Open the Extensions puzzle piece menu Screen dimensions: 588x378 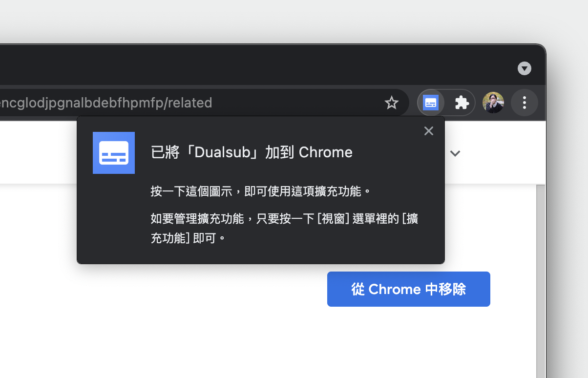tap(462, 103)
